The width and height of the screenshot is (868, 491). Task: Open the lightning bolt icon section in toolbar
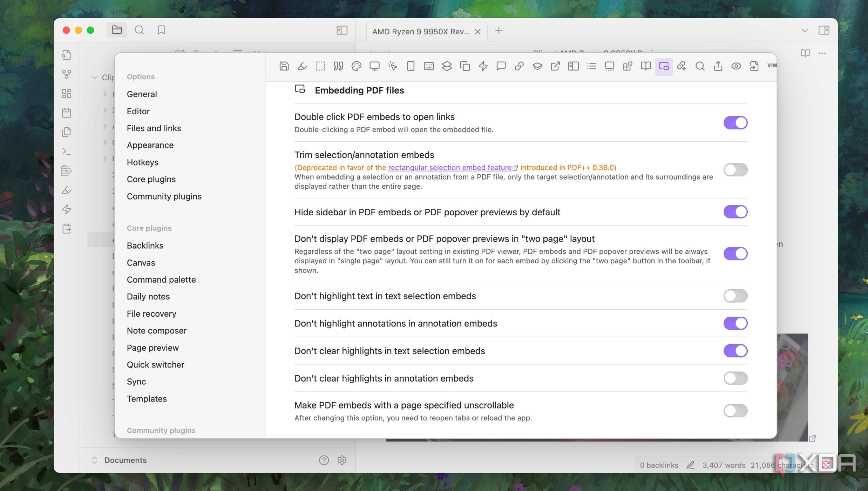point(483,66)
